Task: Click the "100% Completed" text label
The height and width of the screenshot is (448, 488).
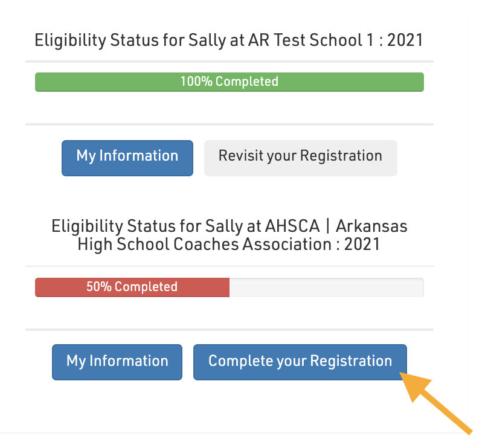Action: [x=229, y=82]
